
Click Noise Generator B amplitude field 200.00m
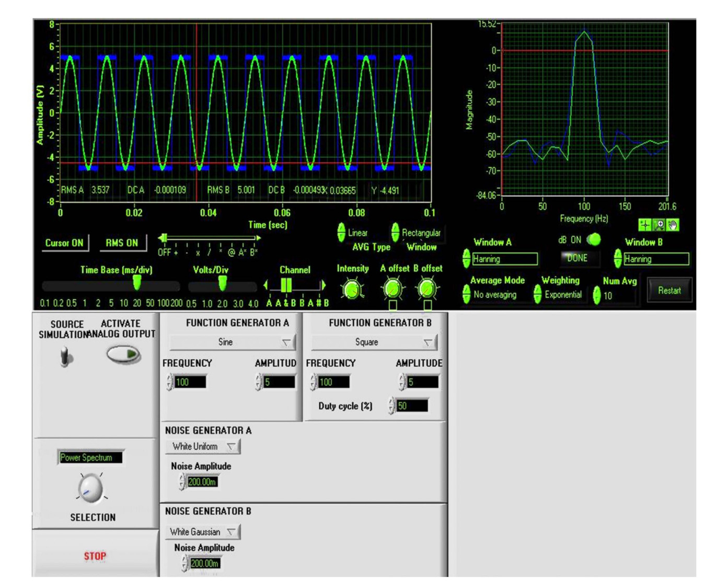[x=204, y=563]
